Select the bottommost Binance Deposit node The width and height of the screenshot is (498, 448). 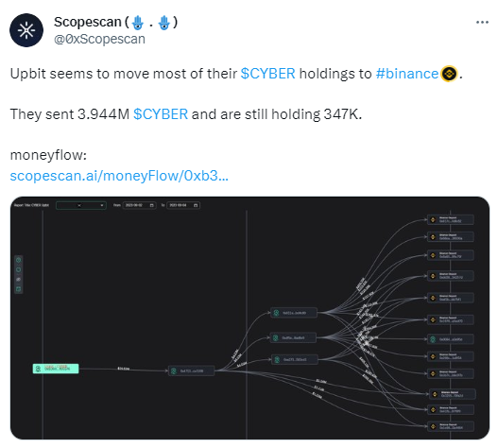[451, 426]
